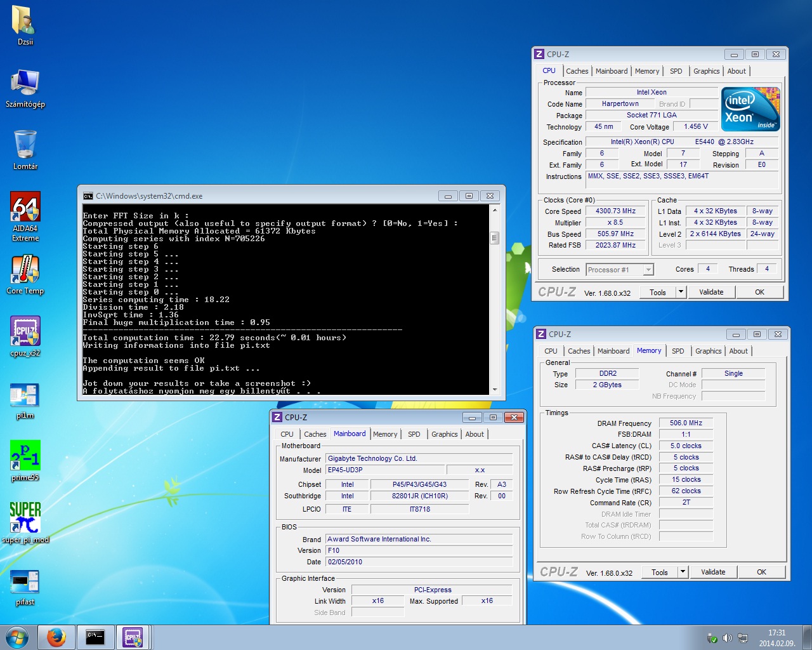The image size is (812, 650).
Task: Open the Caches tab in the Mainboard window
Action: pyautogui.click(x=315, y=434)
